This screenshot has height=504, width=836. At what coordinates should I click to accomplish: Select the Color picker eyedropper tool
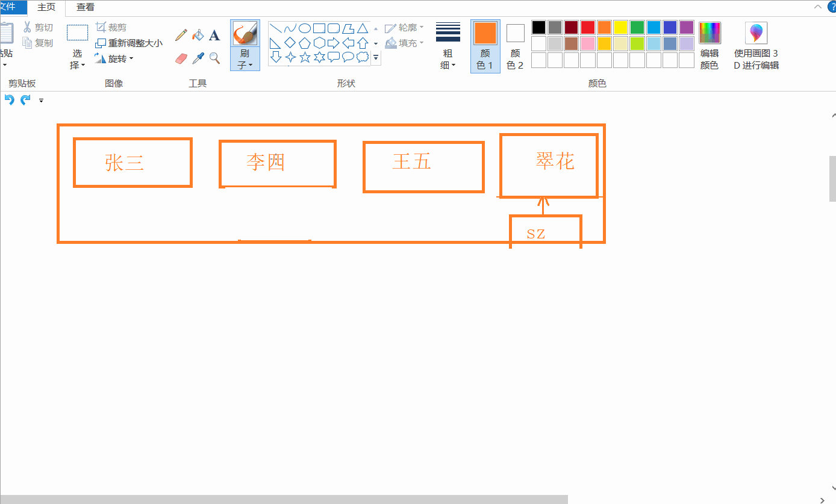(198, 58)
